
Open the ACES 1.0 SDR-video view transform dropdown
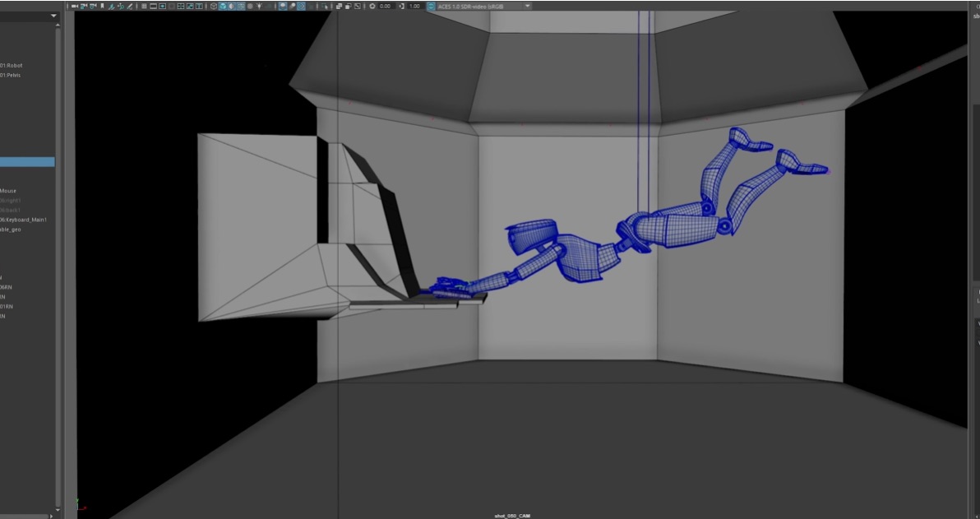click(484, 7)
